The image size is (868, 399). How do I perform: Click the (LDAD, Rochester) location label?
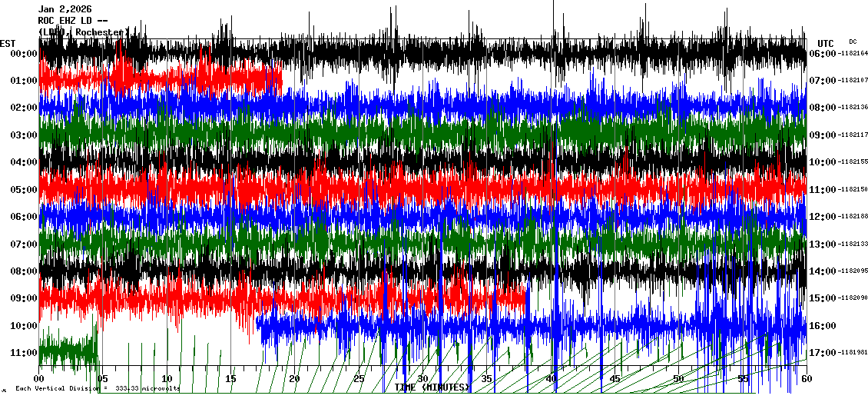click(x=83, y=32)
